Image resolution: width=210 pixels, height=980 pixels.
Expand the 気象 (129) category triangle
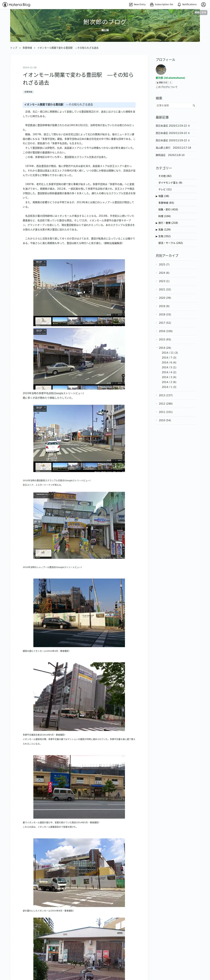pyautogui.click(x=157, y=230)
